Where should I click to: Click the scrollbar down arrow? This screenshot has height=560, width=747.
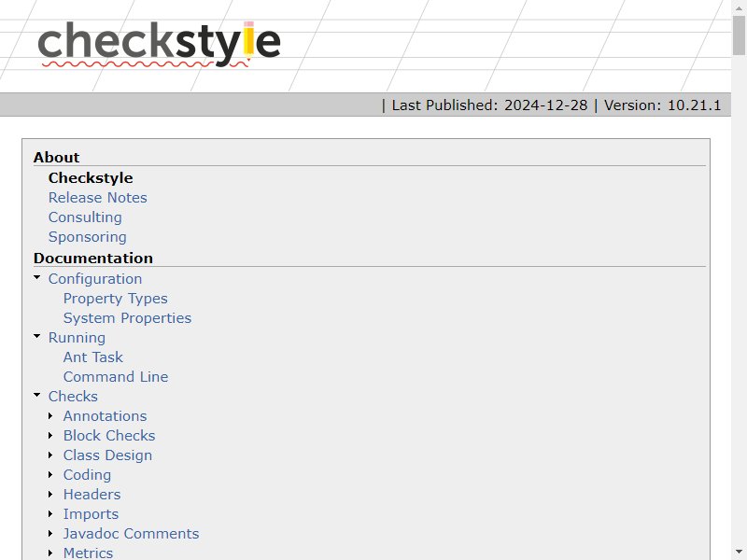click(x=739, y=552)
